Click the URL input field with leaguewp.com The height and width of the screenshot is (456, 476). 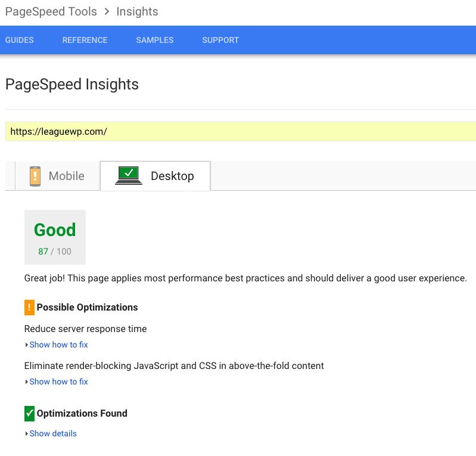click(241, 132)
